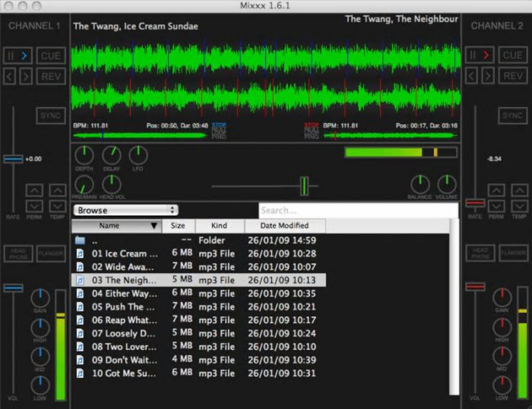Click the Channel 2 HIGH EQ knob
Viewport: 532px width, 409px height.
coord(502,327)
